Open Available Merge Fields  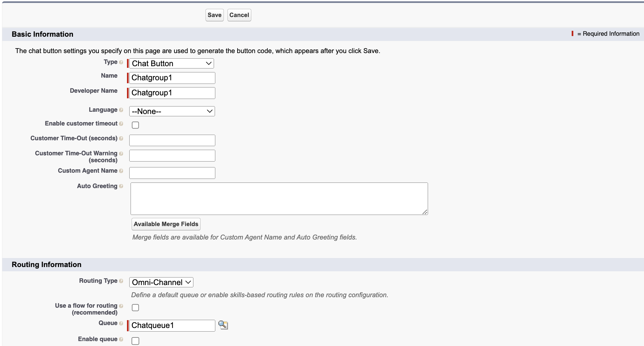pos(166,224)
